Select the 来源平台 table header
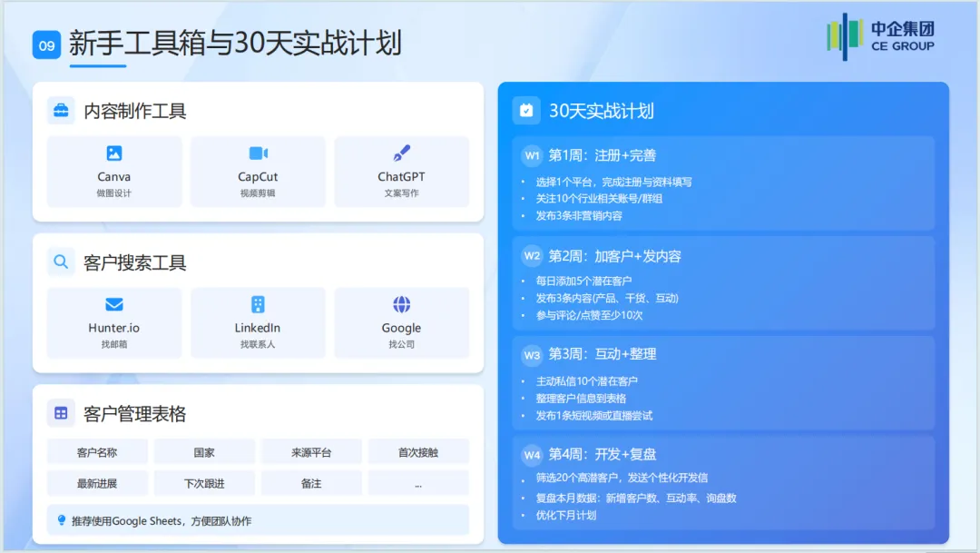The height and width of the screenshot is (553, 980). point(311,451)
